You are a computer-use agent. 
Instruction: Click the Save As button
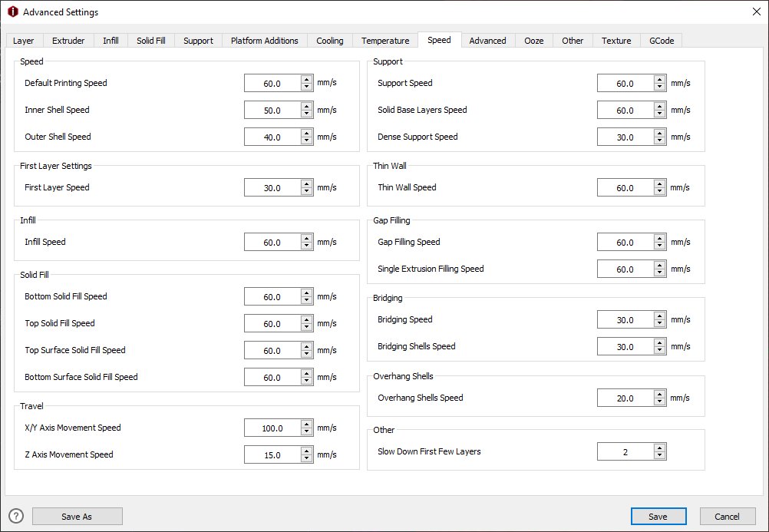(x=77, y=517)
